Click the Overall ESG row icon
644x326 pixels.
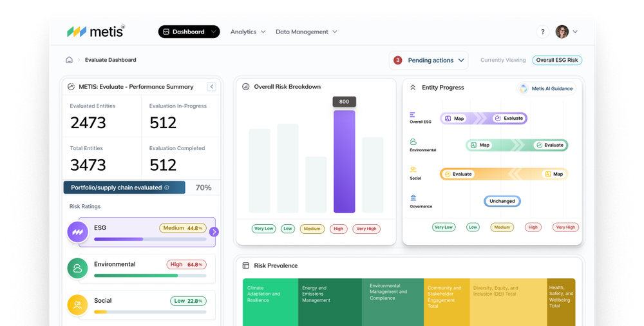pos(412,115)
